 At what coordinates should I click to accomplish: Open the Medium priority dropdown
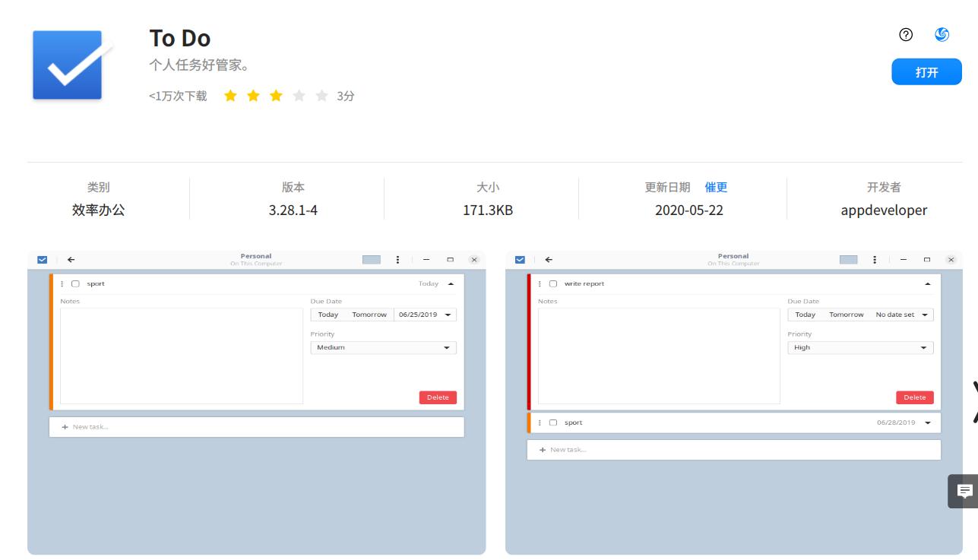(383, 347)
